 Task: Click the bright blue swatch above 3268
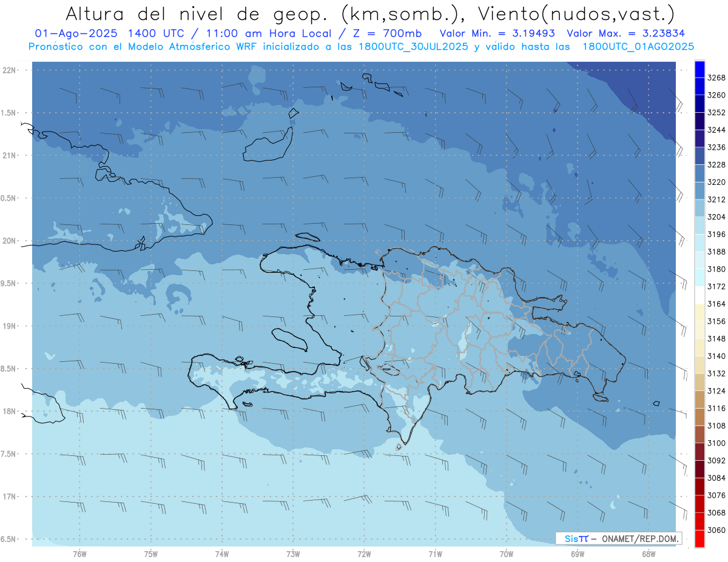click(x=699, y=69)
